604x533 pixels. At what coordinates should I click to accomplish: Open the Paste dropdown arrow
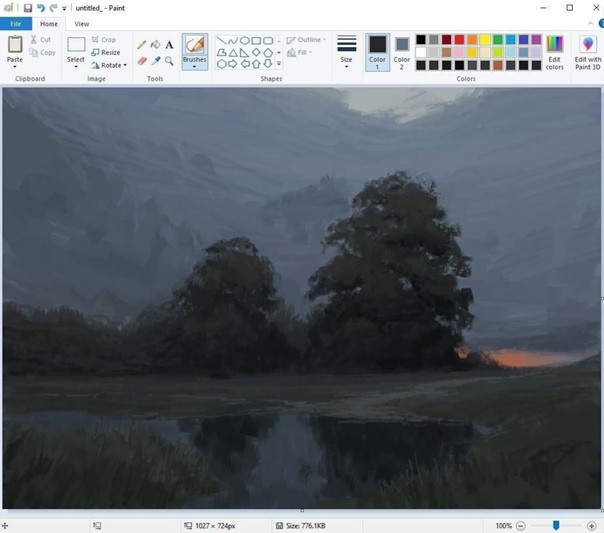tap(15, 67)
